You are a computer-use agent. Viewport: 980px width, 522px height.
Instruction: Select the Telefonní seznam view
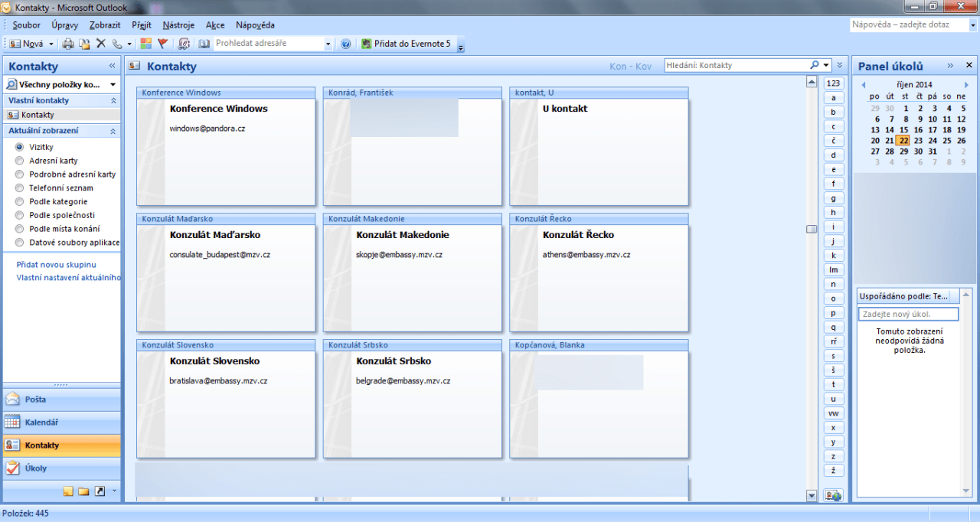pos(20,188)
